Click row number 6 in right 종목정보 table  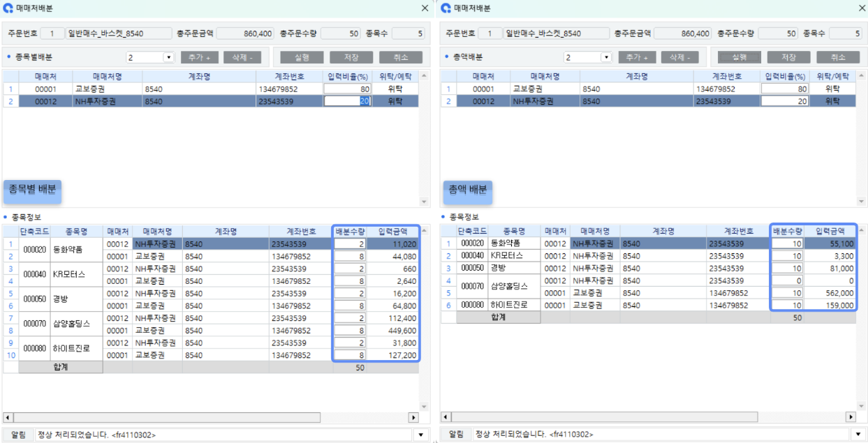tap(448, 305)
